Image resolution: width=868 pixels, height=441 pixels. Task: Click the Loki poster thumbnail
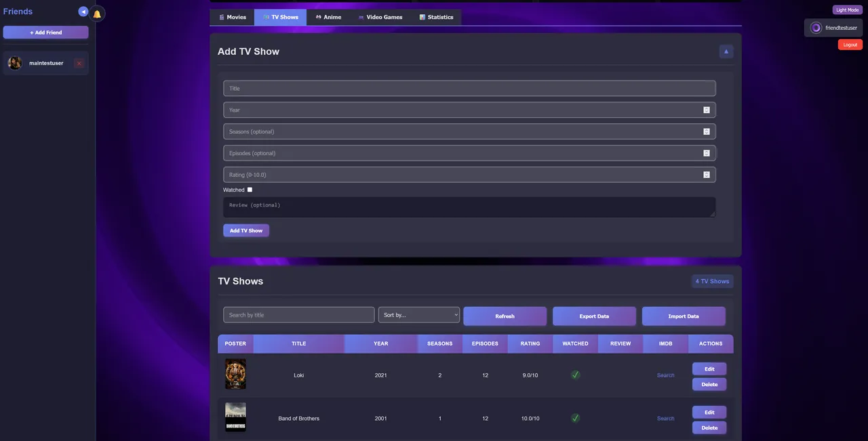pos(235,374)
